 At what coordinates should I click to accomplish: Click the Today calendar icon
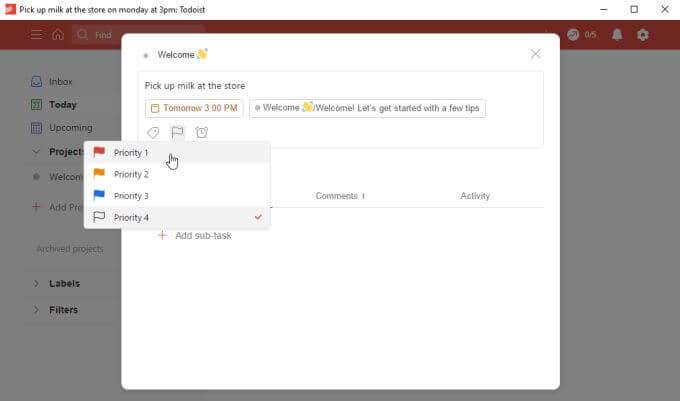tap(36, 104)
